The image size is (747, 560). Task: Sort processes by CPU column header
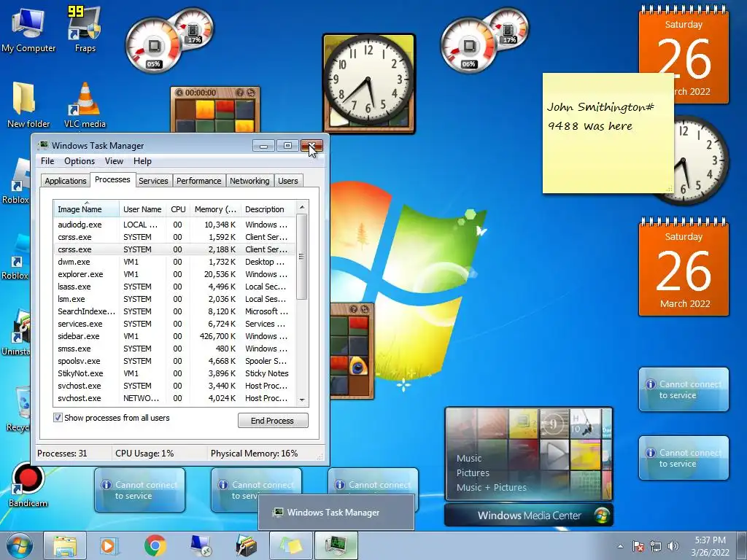pyautogui.click(x=178, y=209)
